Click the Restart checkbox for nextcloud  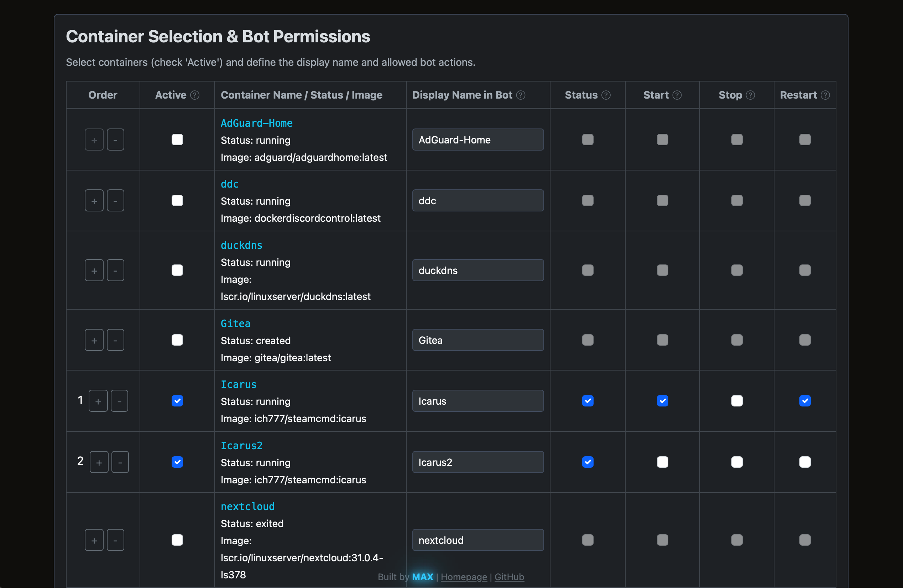click(805, 540)
